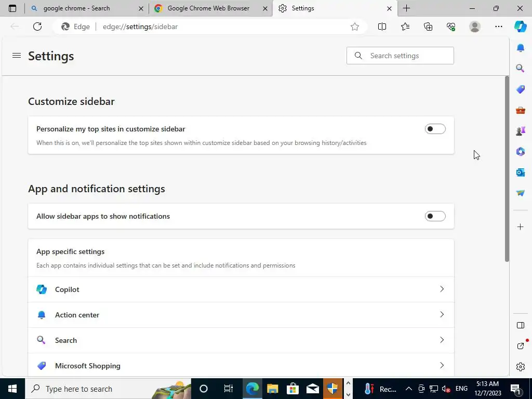The height and width of the screenshot is (399, 532).
Task: Expand Microsoft Shopping settings row chevron
Action: click(x=442, y=365)
